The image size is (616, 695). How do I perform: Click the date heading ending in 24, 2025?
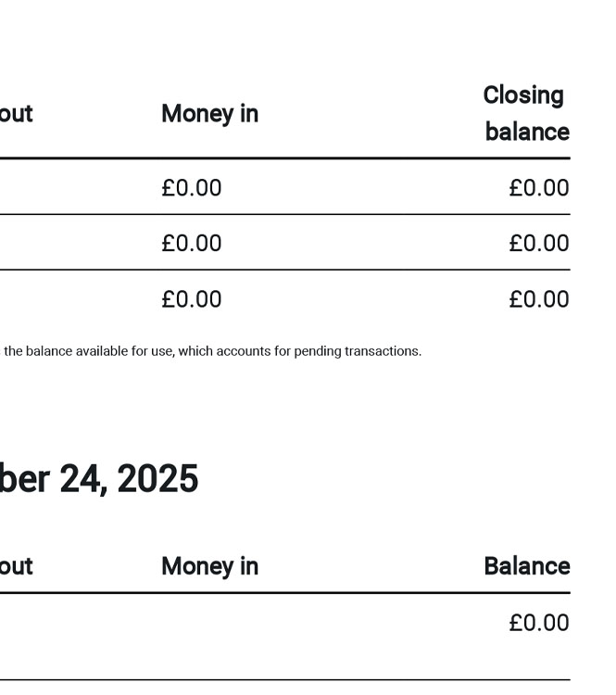click(x=99, y=479)
